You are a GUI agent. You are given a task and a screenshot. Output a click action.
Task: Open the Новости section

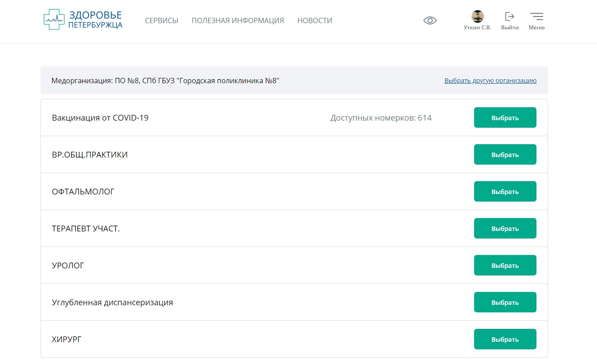coord(315,20)
